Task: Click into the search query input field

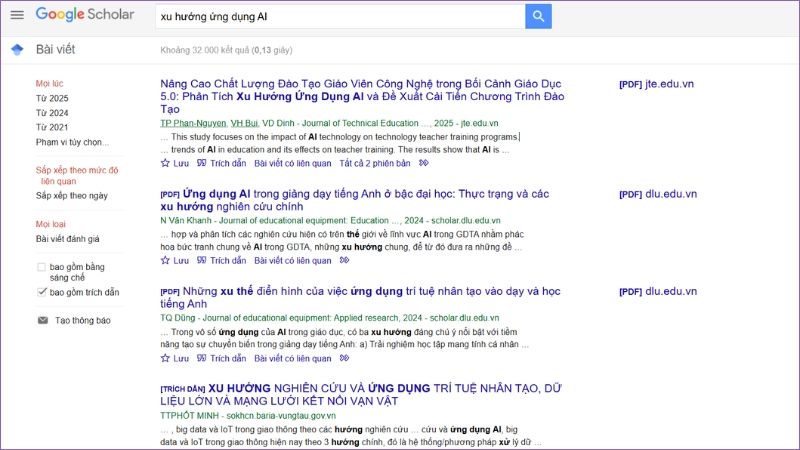Action: [x=340, y=16]
